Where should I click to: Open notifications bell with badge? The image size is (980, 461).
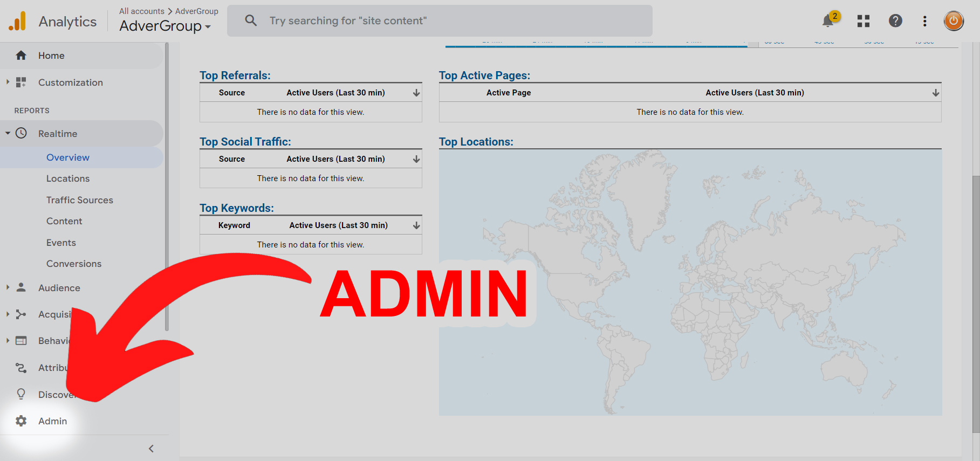pyautogui.click(x=830, y=20)
